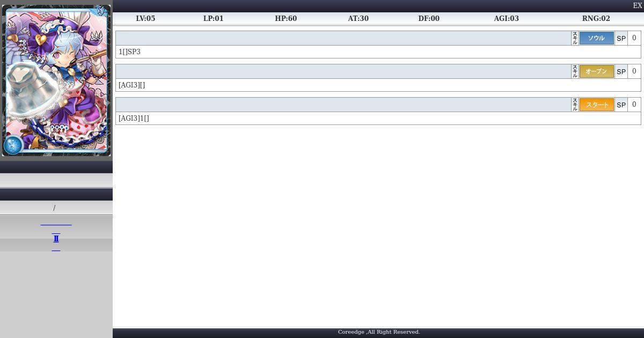Click the SP value of スタート skill
The width and height of the screenshot is (644, 338).
click(634, 105)
